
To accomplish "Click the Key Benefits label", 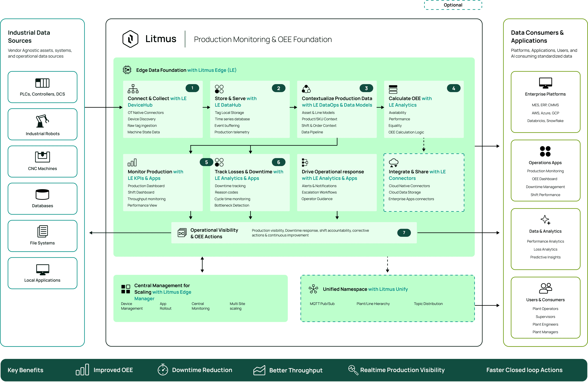I will click(x=25, y=370).
